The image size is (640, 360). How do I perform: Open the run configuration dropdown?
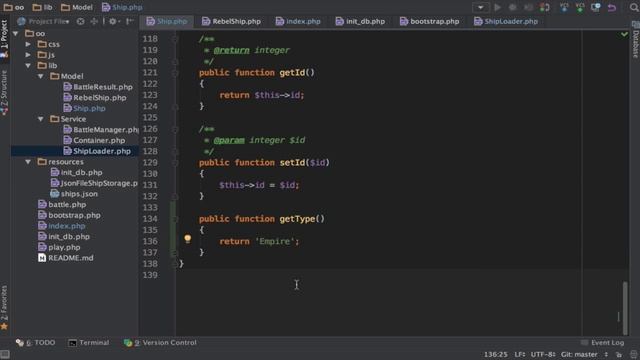(x=480, y=7)
